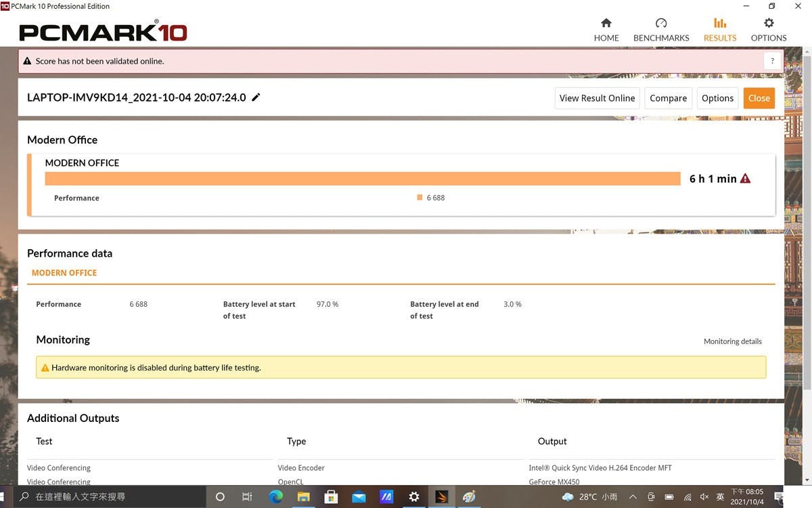
Task: Click the Compare button
Action: [x=668, y=98]
